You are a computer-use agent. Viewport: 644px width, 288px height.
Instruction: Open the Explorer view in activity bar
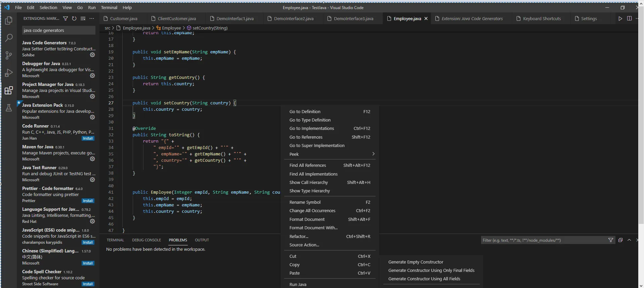(9, 21)
